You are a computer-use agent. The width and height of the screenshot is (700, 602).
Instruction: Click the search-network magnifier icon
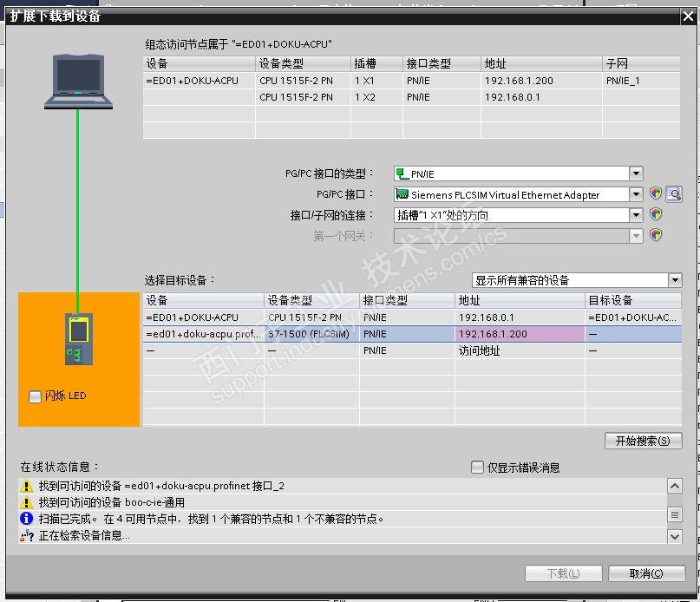point(674,193)
